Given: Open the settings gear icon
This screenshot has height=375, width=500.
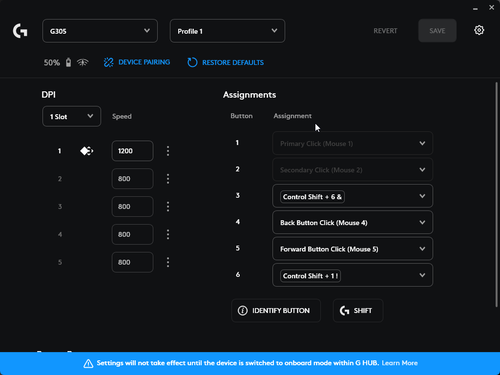Looking at the screenshot, I should click(x=479, y=30).
